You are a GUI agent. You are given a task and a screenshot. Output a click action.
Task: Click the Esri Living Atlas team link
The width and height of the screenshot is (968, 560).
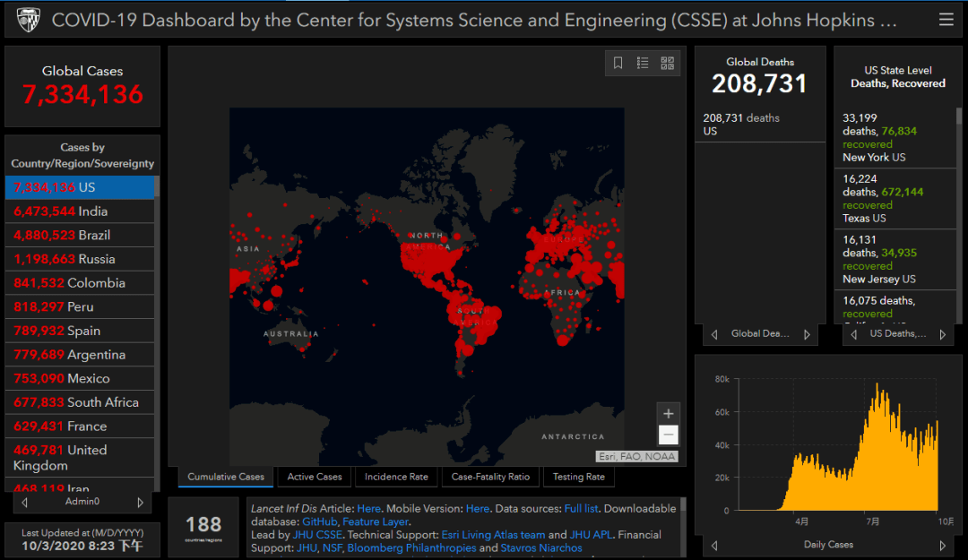point(493,535)
